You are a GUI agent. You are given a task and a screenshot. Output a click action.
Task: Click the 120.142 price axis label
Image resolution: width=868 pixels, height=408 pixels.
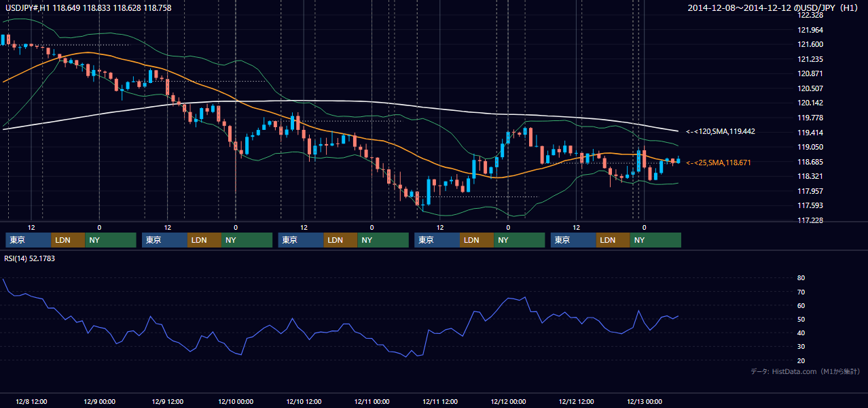[x=810, y=103]
